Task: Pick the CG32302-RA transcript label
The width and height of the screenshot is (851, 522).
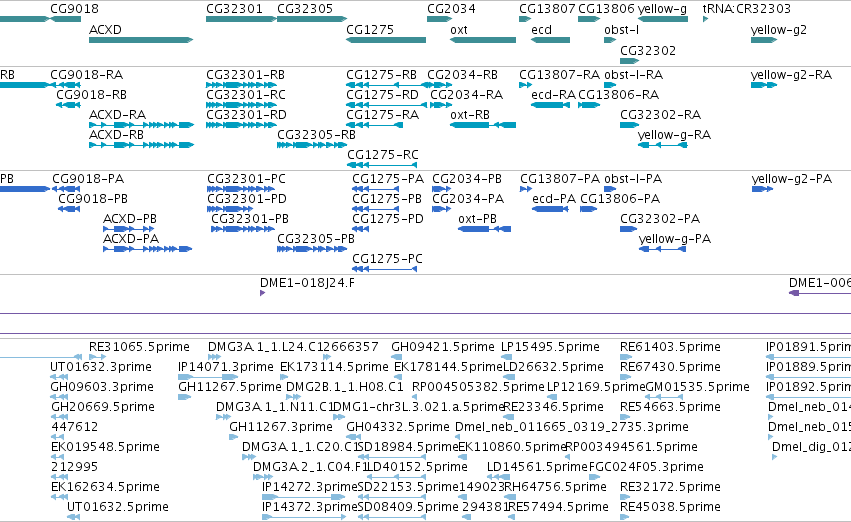Action: pyautogui.click(x=661, y=115)
